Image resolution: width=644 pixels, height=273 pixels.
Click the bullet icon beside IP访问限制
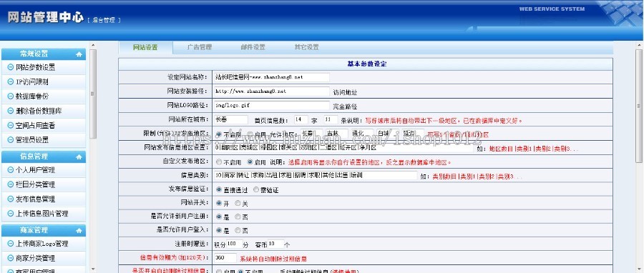[10, 81]
